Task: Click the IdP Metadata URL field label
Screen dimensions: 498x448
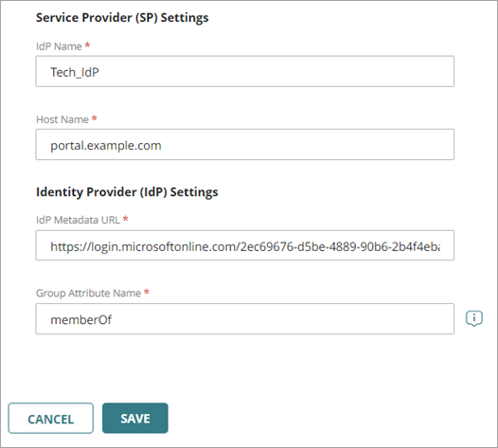Action: (x=78, y=220)
